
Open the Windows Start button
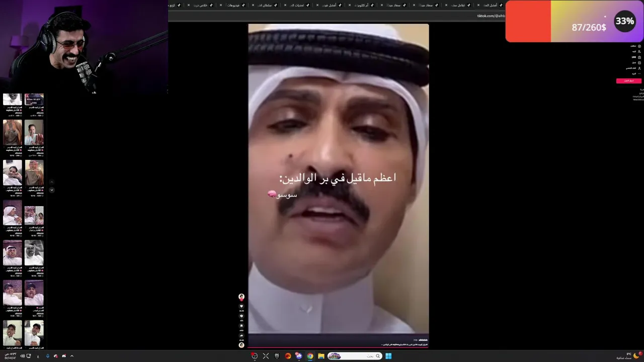pyautogui.click(x=388, y=356)
